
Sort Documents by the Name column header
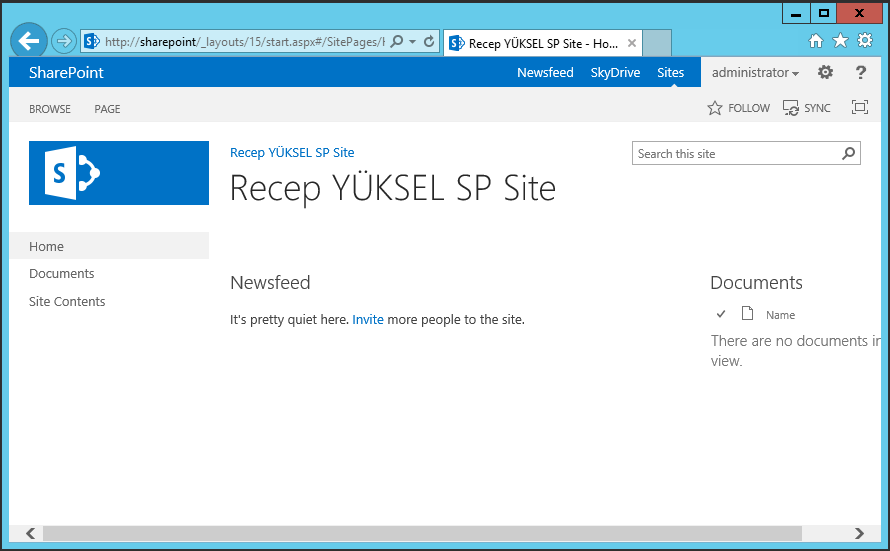click(780, 315)
